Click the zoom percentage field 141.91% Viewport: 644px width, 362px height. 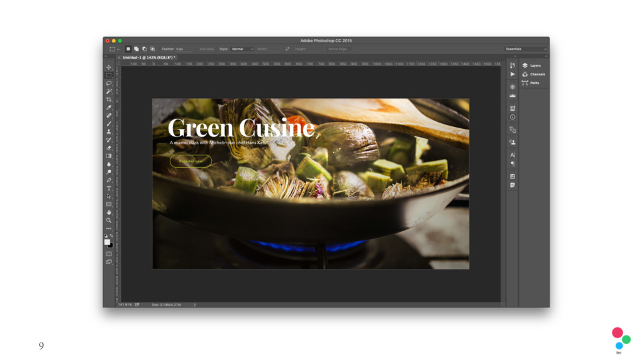coord(125,305)
